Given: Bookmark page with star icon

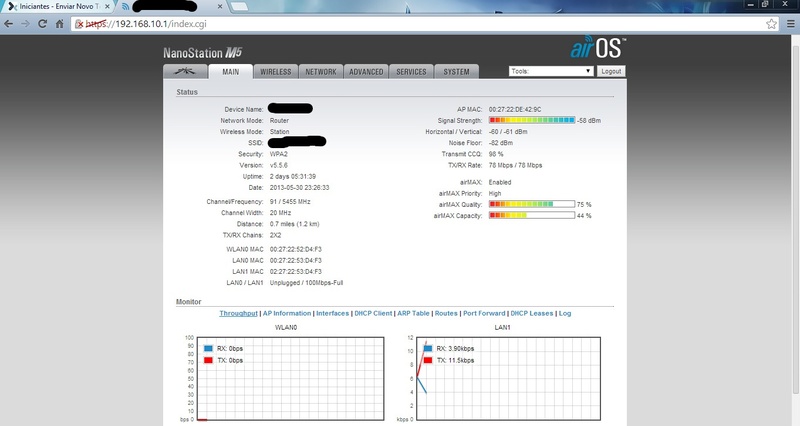Looking at the screenshot, I should point(771,24).
